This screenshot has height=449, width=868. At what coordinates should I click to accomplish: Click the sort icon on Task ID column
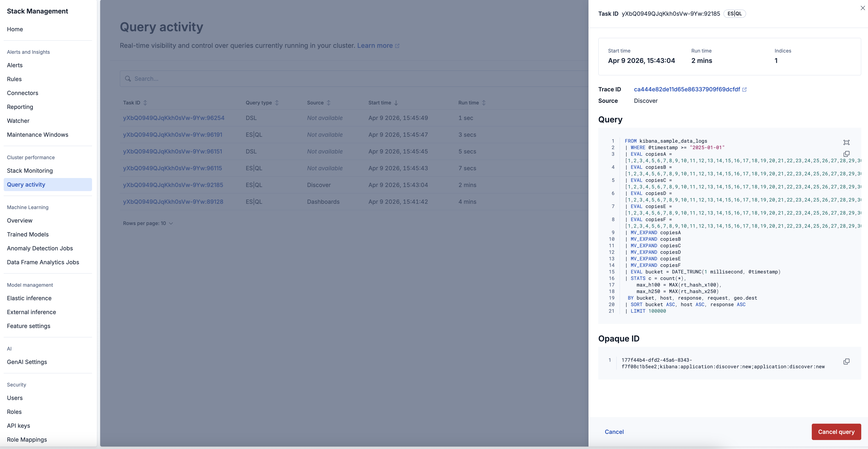pyautogui.click(x=145, y=103)
